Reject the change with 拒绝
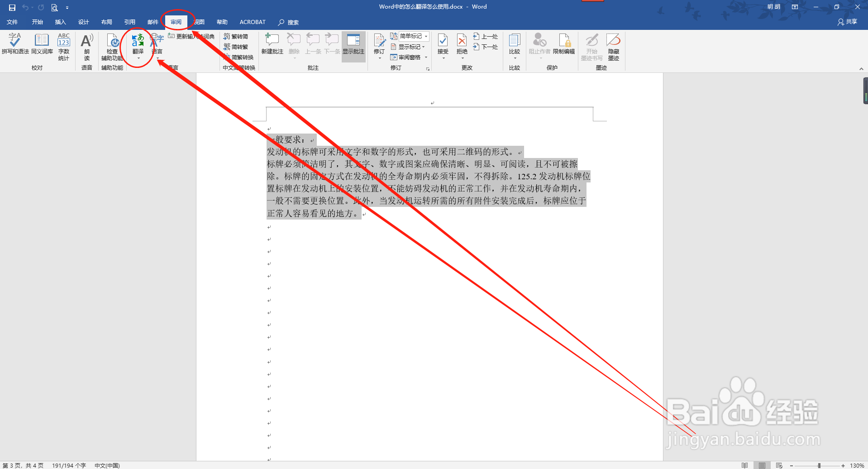The height and width of the screenshot is (469, 868). 462,43
